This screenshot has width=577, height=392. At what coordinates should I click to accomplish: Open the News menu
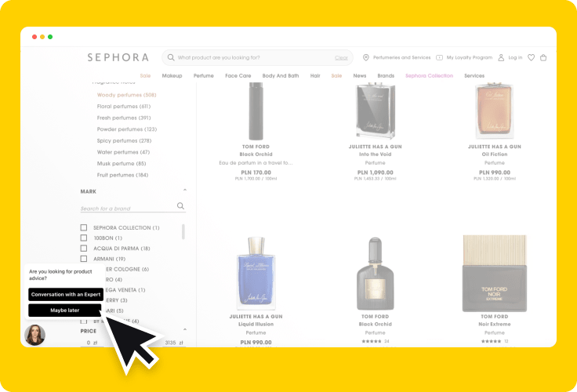coord(360,76)
